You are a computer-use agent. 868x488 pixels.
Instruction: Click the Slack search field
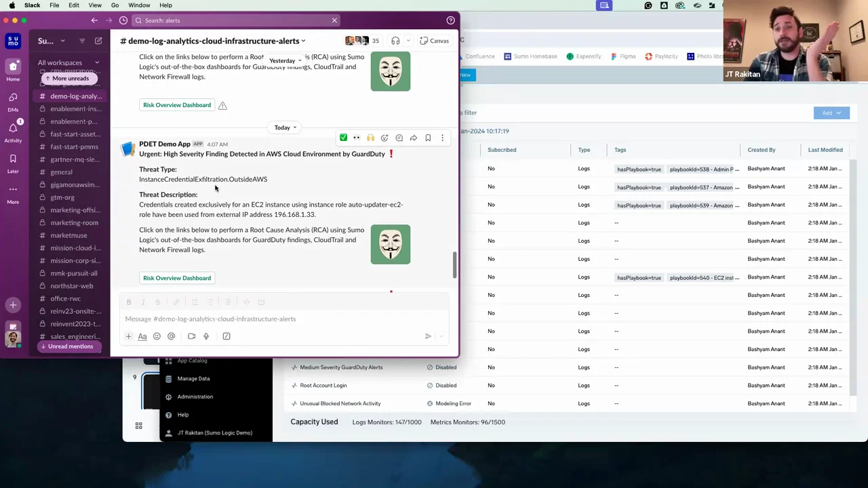click(x=235, y=20)
